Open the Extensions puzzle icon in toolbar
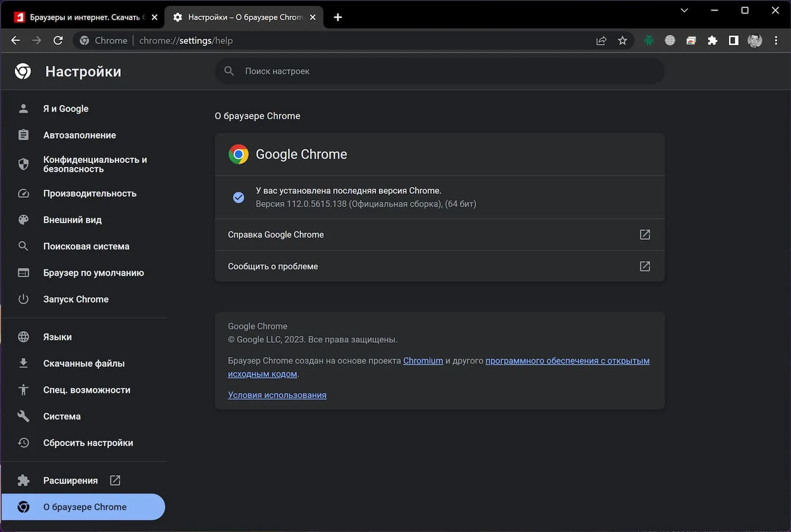 (x=712, y=41)
